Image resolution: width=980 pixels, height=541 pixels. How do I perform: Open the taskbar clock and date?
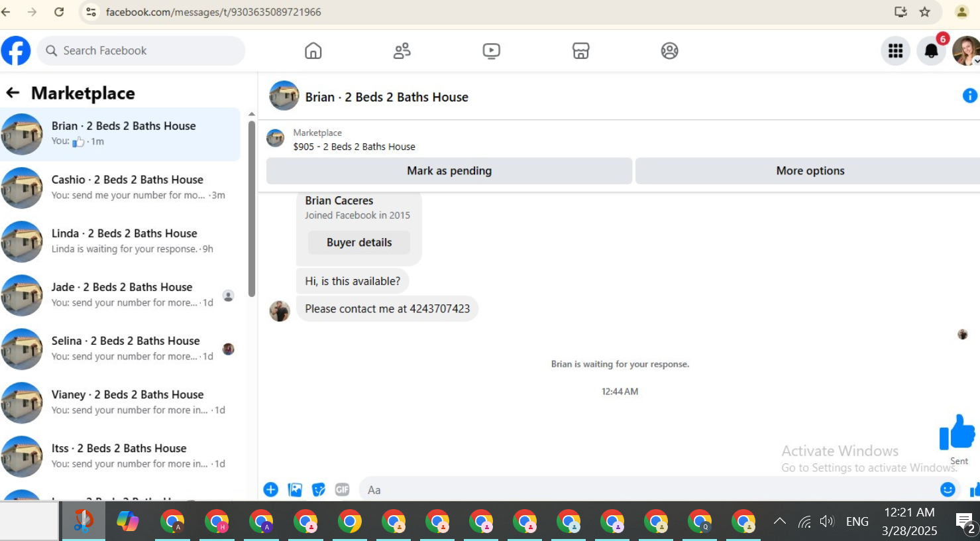click(x=909, y=521)
